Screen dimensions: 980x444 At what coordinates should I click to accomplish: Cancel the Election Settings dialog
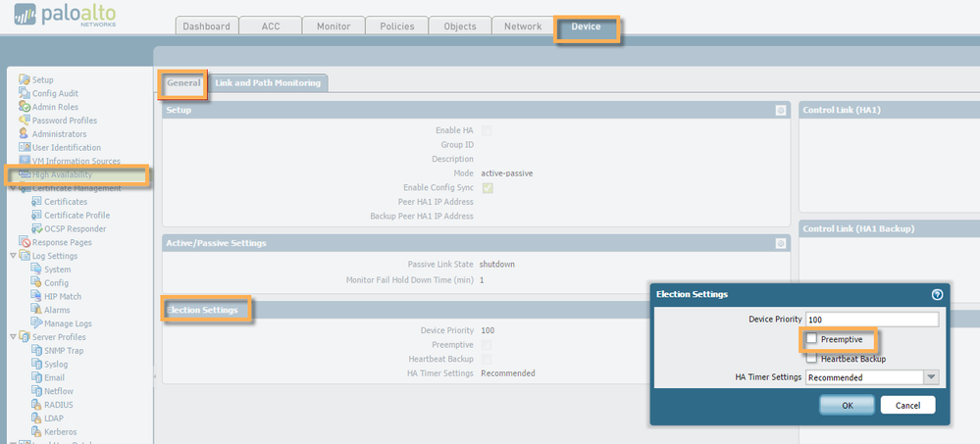click(907, 405)
